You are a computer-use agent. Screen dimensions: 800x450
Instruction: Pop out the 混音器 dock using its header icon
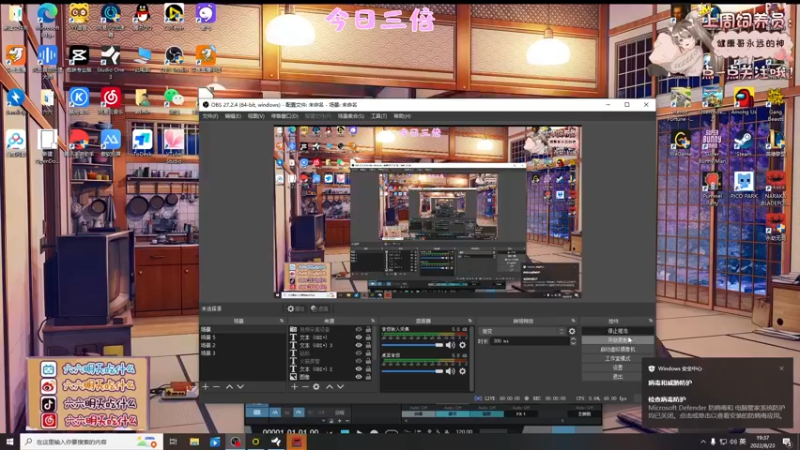tap(470, 321)
